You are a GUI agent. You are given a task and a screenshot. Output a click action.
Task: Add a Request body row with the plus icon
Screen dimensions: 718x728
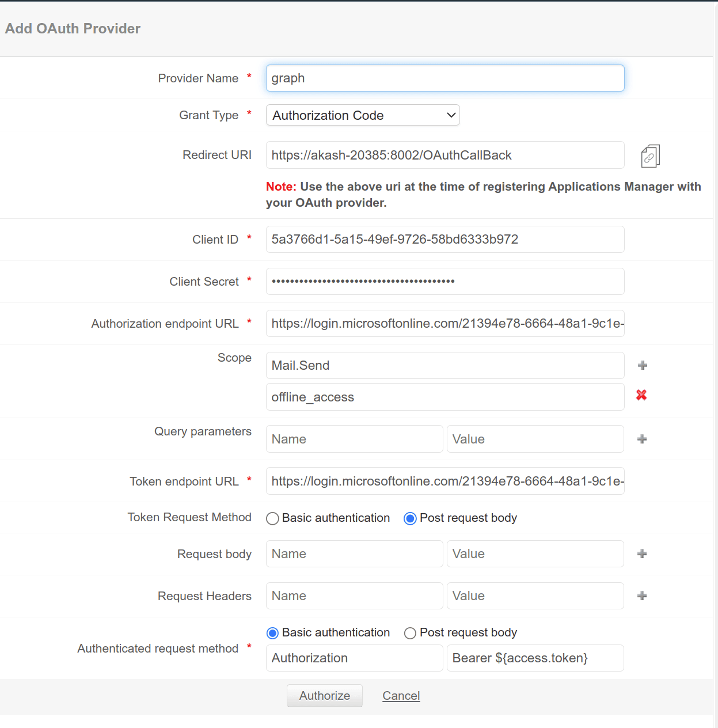tap(642, 553)
